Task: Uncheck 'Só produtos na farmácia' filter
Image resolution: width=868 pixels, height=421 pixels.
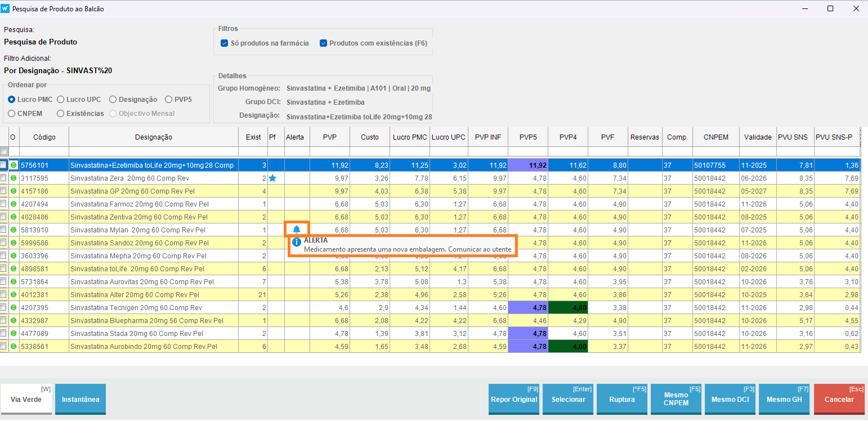Action: coord(225,43)
